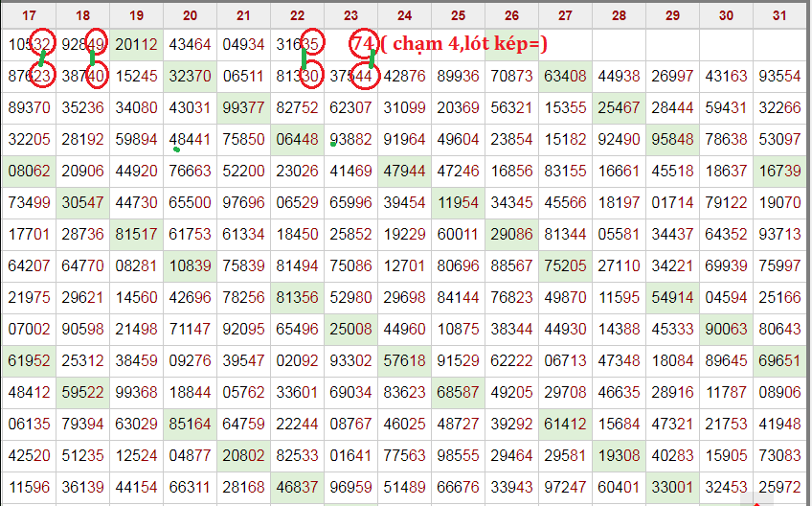This screenshot has width=812, height=506.
Task: Click highlighted cell 06448 in column 22
Action: (x=297, y=139)
